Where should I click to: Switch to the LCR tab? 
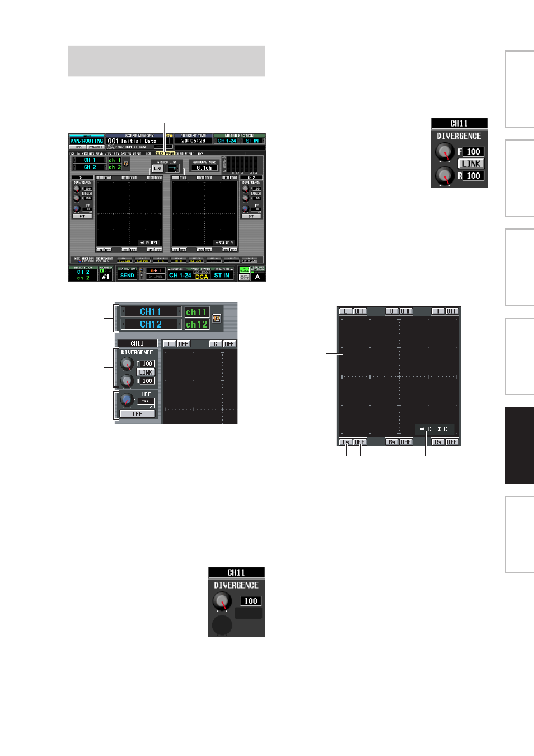148,153
